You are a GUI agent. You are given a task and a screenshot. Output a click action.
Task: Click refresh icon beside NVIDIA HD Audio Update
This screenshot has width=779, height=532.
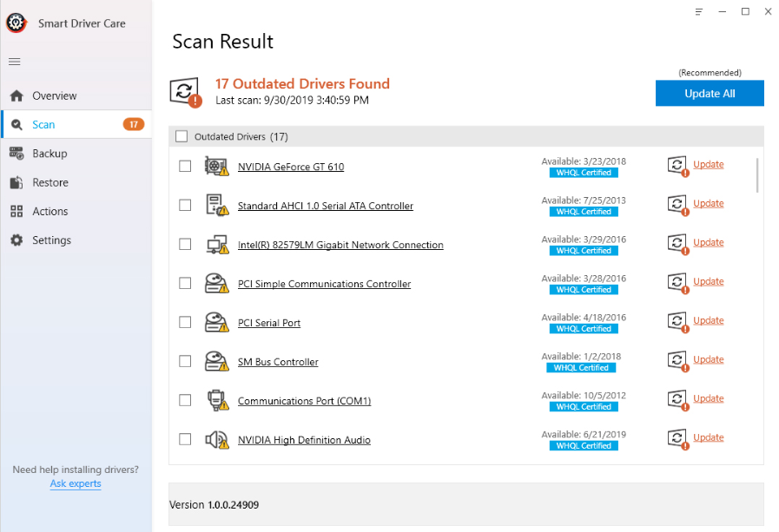(678, 438)
